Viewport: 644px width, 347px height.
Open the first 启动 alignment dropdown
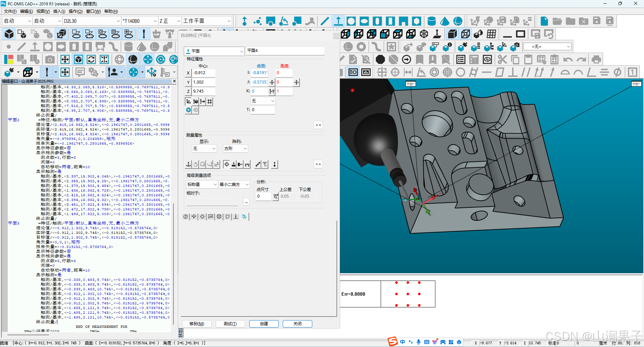click(17, 21)
